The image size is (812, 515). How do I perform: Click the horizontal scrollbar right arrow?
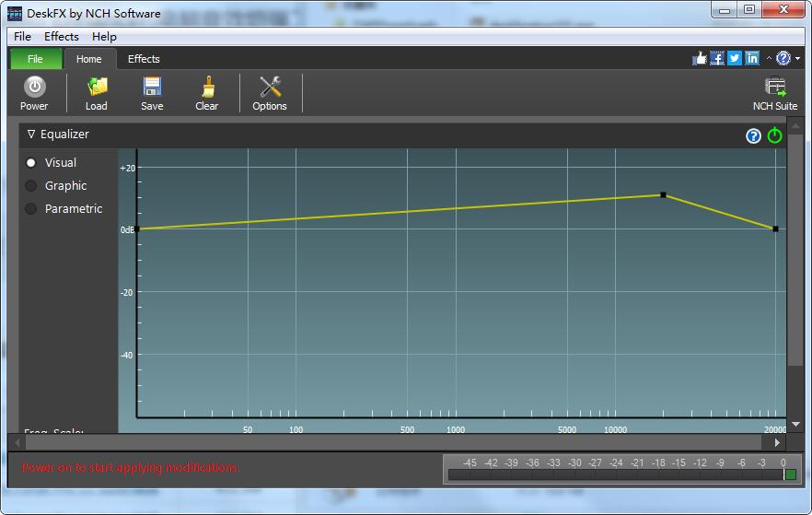pyautogui.click(x=777, y=442)
